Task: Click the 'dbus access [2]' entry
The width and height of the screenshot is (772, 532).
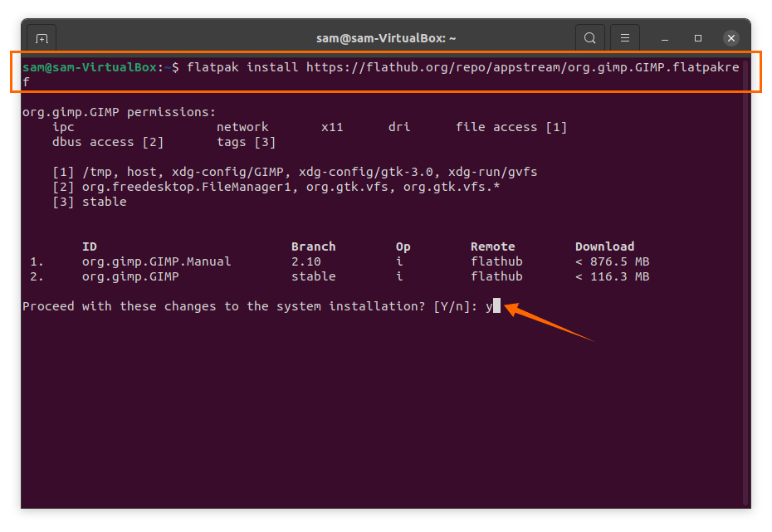Action: [x=108, y=142]
